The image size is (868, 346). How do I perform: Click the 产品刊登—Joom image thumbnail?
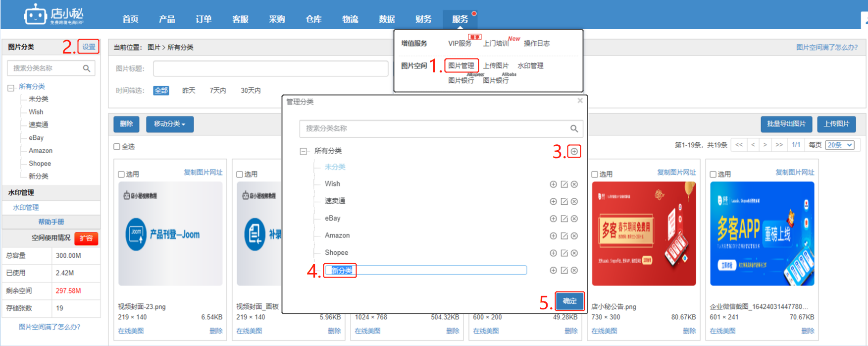[170, 233]
